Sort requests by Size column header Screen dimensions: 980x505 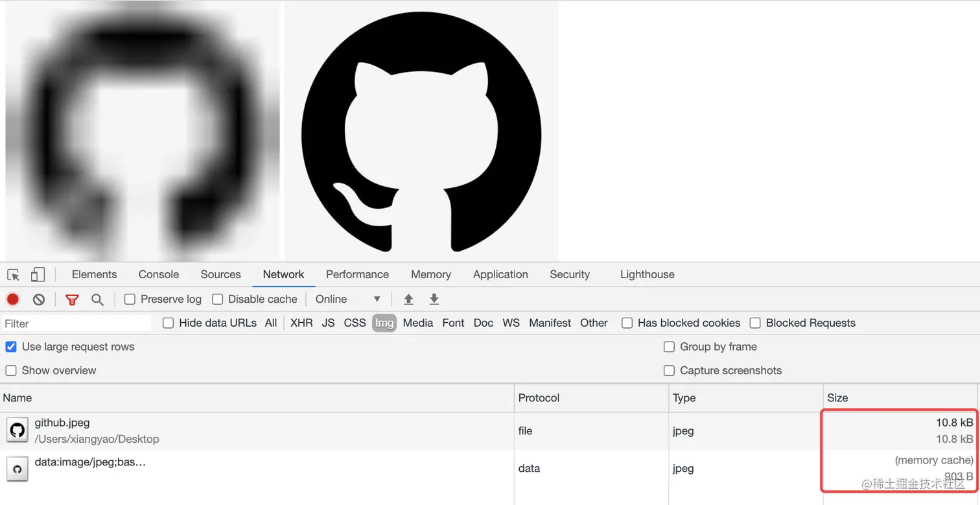click(901, 398)
